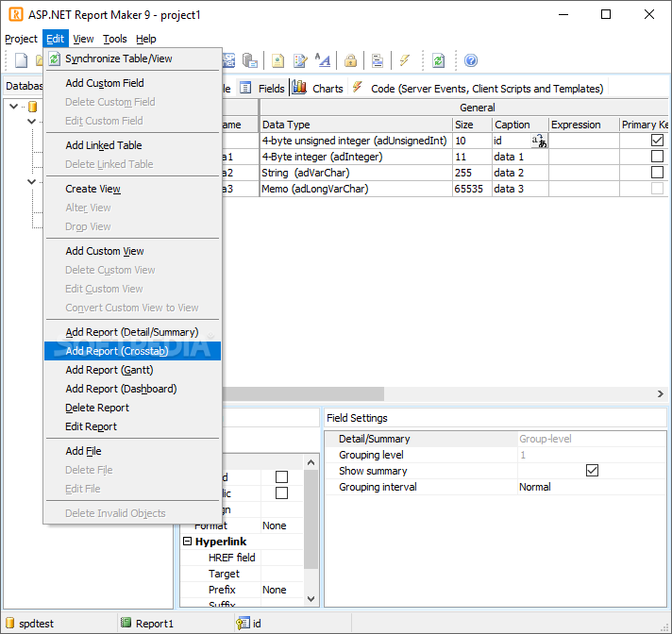The width and height of the screenshot is (672, 634).
Task: Click the HREF field value cell
Action: [282, 558]
